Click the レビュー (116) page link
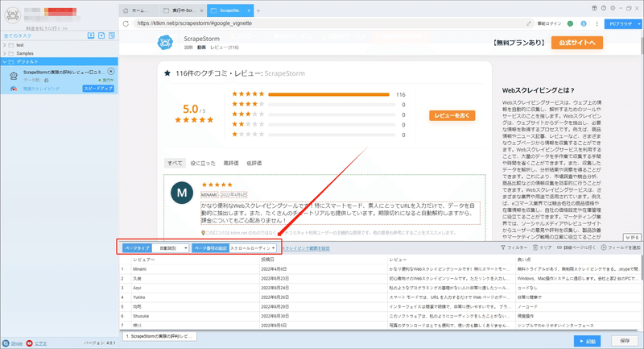Image resolution: width=644 pixels, height=349 pixels. click(x=225, y=48)
